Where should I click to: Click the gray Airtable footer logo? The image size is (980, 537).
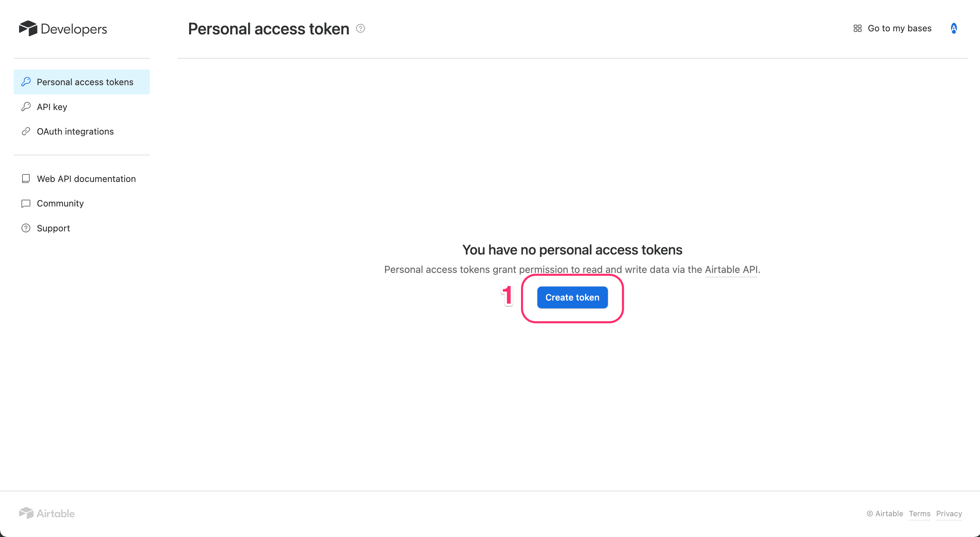point(47,513)
